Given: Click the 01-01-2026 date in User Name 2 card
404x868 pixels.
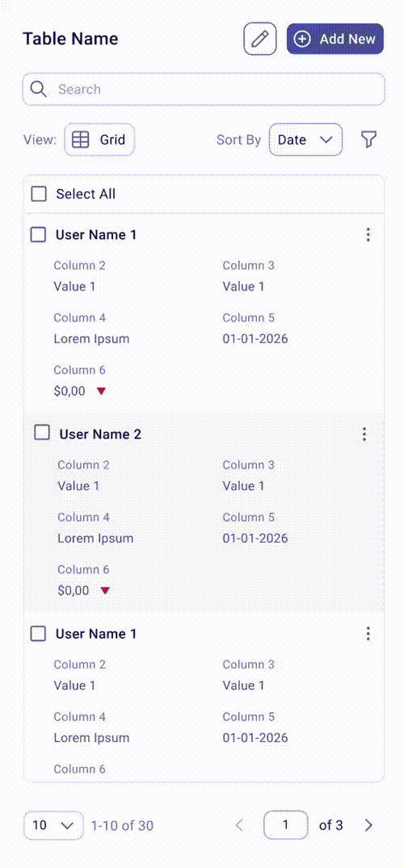Looking at the screenshot, I should pyautogui.click(x=255, y=538).
